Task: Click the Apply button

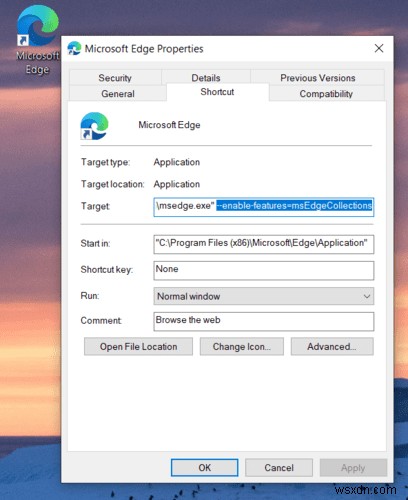Action: pos(353,468)
